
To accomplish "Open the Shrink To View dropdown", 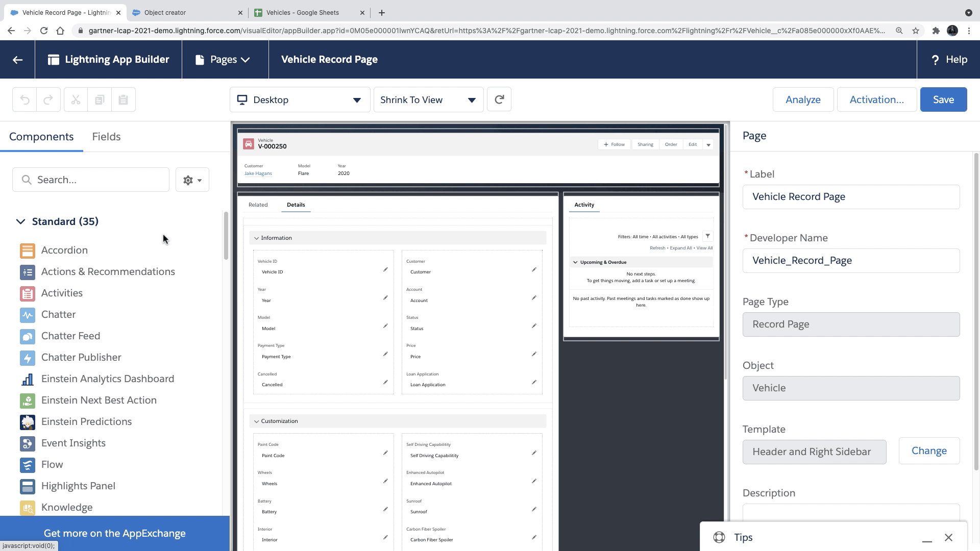I will click(428, 100).
